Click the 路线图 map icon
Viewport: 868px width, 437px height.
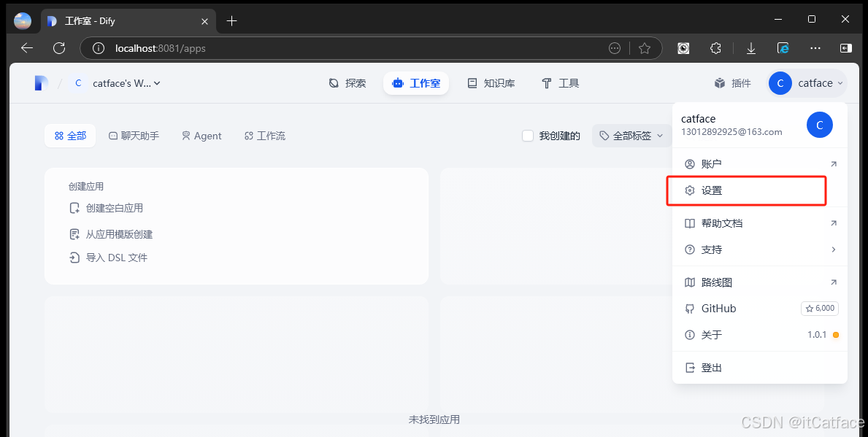point(690,282)
